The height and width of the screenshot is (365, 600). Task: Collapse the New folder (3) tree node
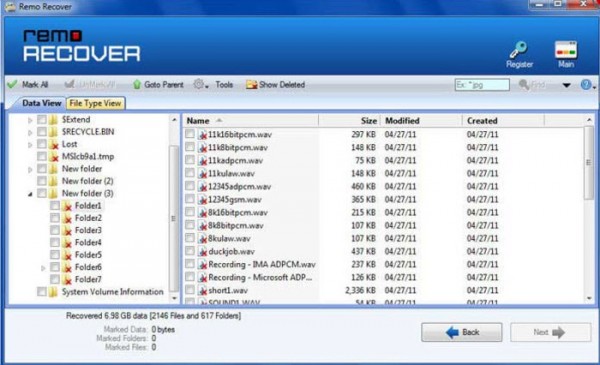(x=30, y=194)
